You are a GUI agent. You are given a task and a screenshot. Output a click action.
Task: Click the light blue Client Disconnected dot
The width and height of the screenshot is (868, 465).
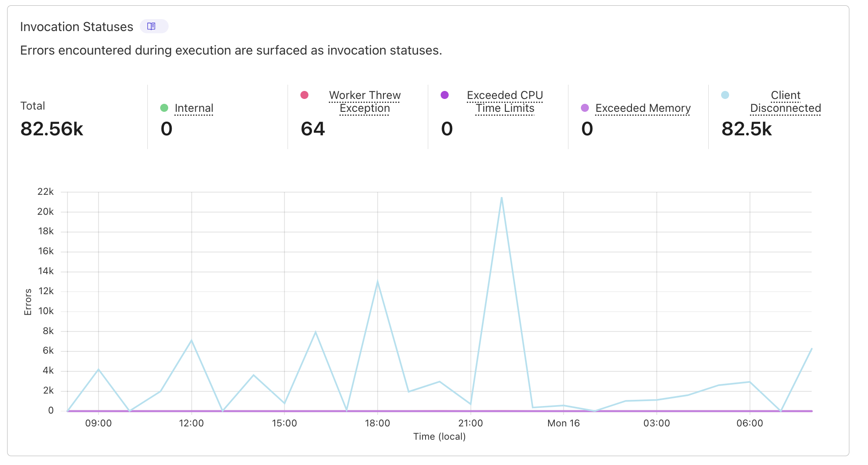coord(725,95)
